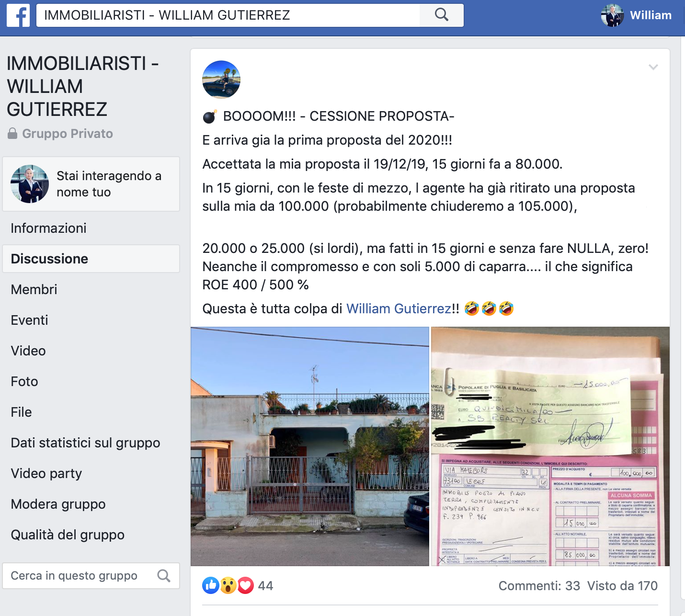Open the 'Stai interagendo a nome tuo' selector
This screenshot has width=685, height=616.
tap(91, 184)
